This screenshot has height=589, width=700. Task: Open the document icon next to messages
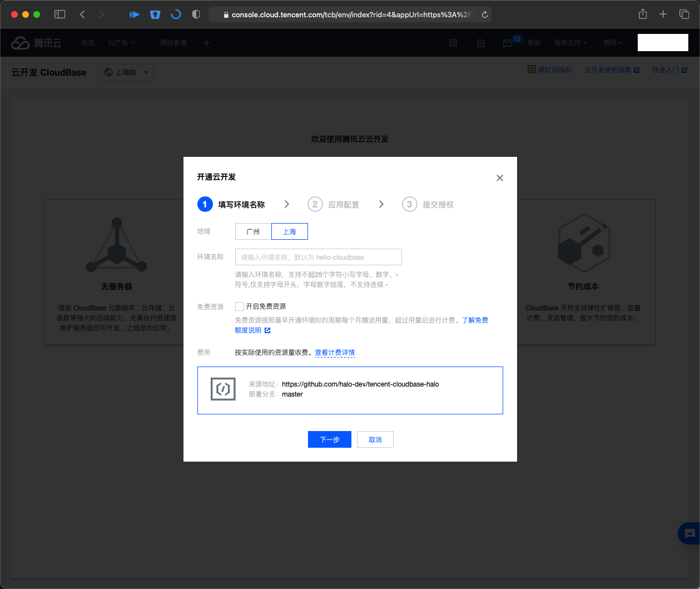point(480,43)
